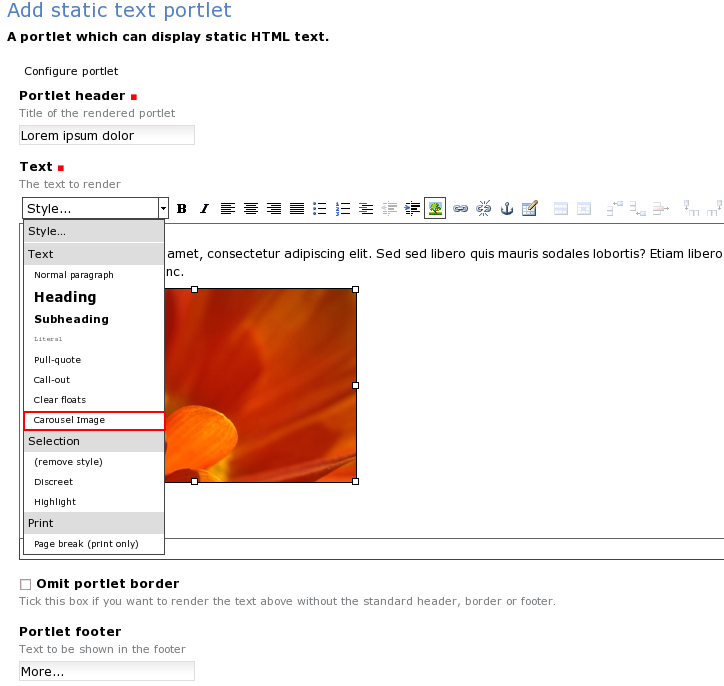Image resolution: width=724 pixels, height=686 pixels.
Task: Toggle bold formatting in the text editor
Action: pyautogui.click(x=181, y=209)
